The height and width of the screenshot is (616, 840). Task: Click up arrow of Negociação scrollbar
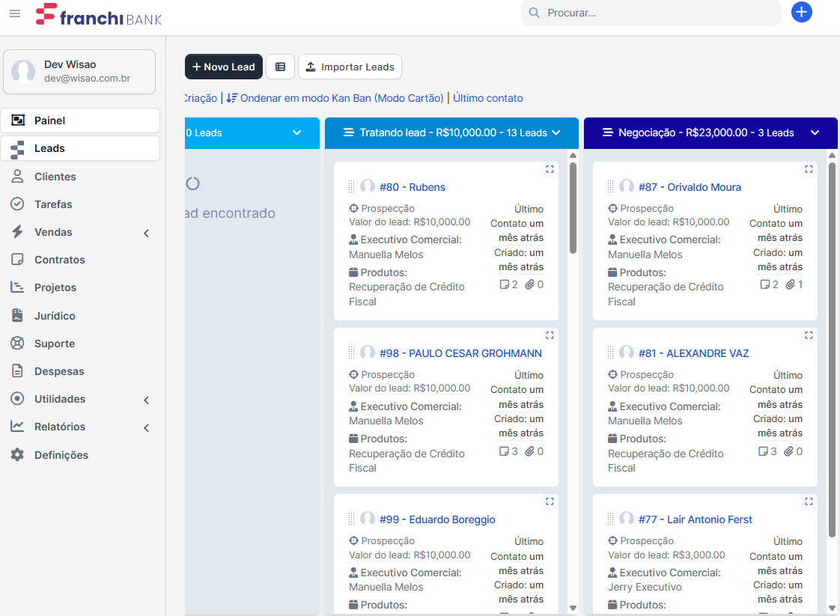pos(832,156)
